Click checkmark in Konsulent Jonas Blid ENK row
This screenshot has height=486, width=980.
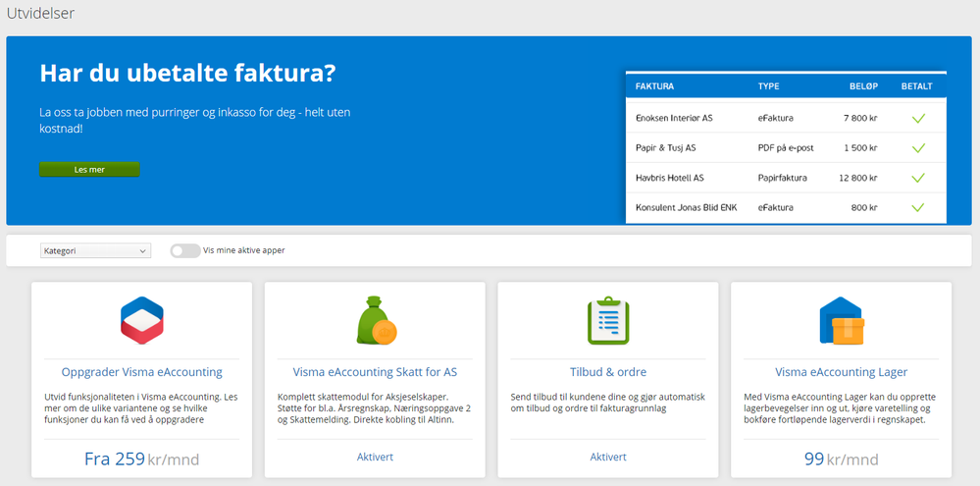(917, 208)
